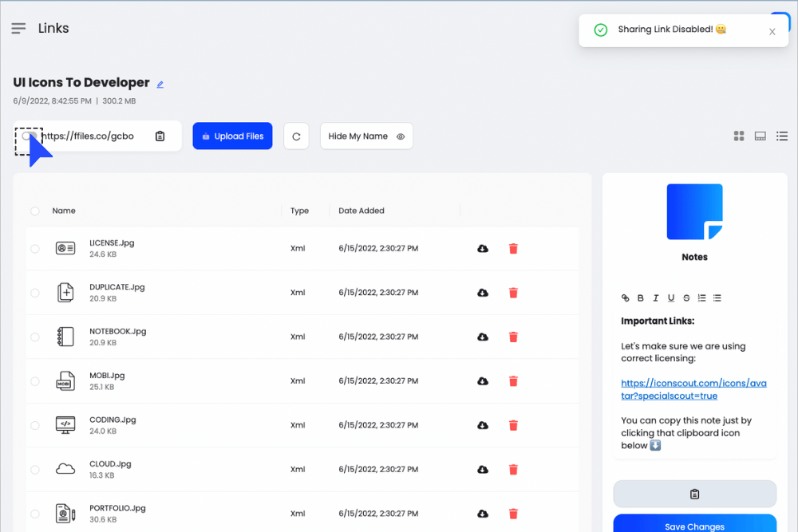Select the NOTEBOOK.Jpg row checkbox

[34, 337]
